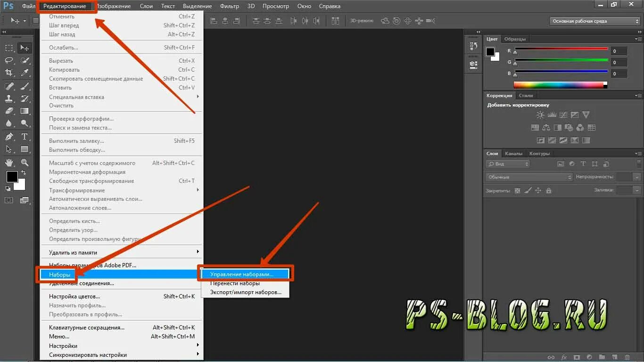This screenshot has width=644, height=362.
Task: Select the Gradient tool
Action: tap(25, 111)
